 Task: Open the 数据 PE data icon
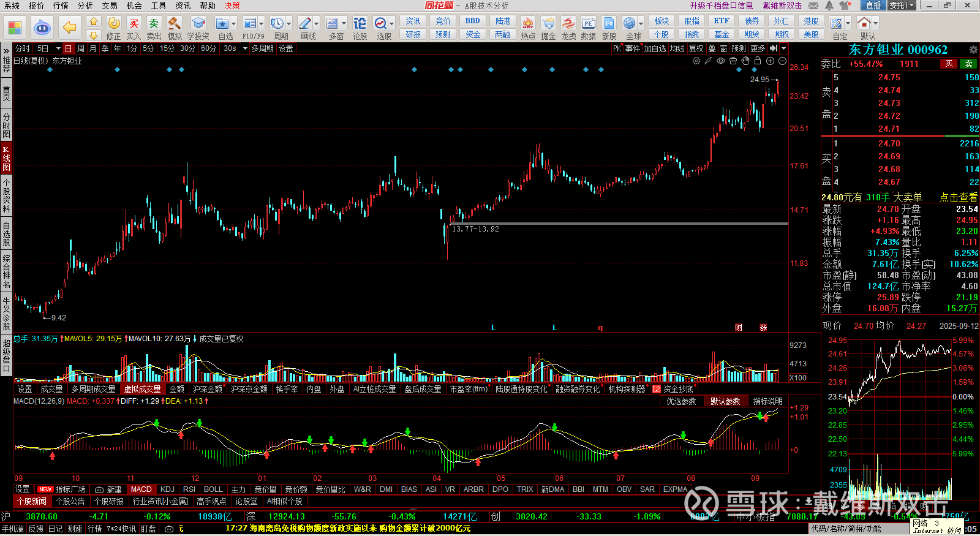(x=588, y=24)
